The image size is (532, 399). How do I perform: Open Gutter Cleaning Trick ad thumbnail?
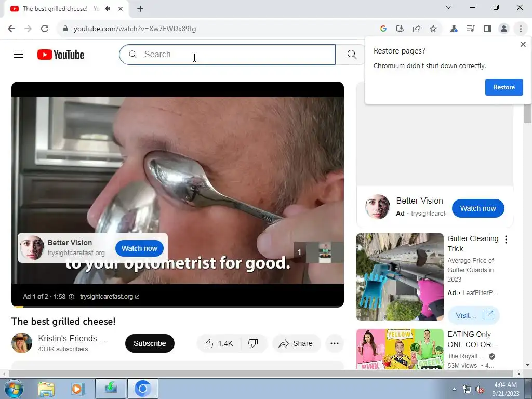coord(400,277)
